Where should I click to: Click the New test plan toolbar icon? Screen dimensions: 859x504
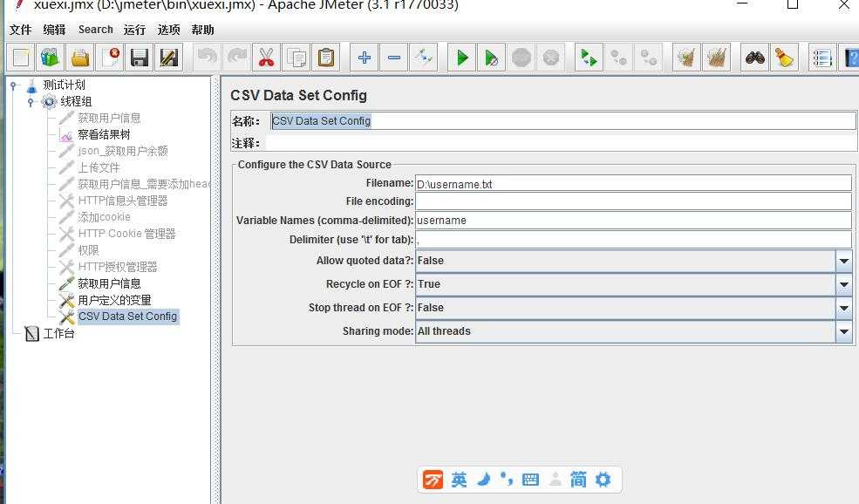click(x=21, y=58)
